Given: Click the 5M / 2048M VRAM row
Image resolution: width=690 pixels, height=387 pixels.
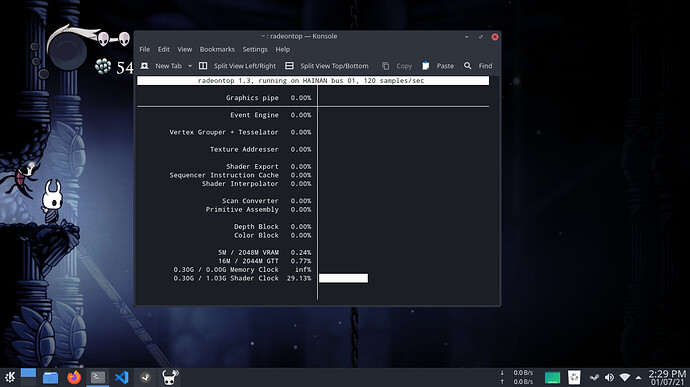Looking at the screenshot, I should coord(264,252).
